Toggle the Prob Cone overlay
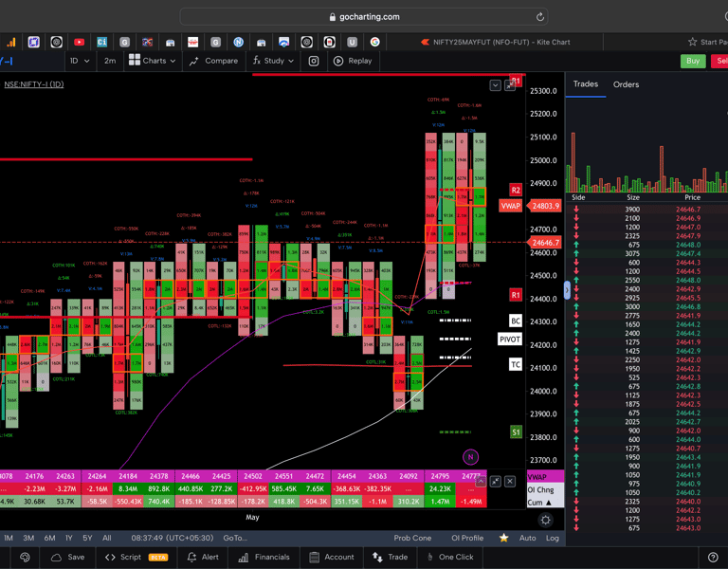The width and height of the screenshot is (728, 569). tap(412, 538)
